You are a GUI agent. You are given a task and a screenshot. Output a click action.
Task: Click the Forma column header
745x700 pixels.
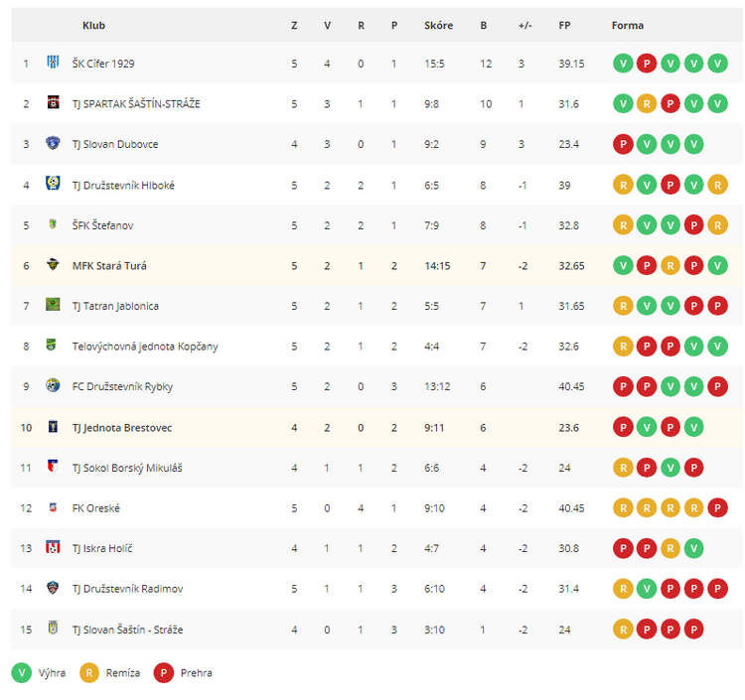627,26
